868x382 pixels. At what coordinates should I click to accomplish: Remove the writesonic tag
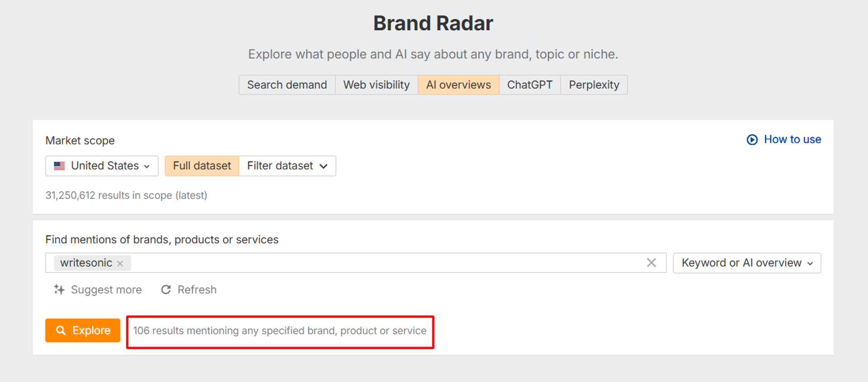(x=120, y=263)
